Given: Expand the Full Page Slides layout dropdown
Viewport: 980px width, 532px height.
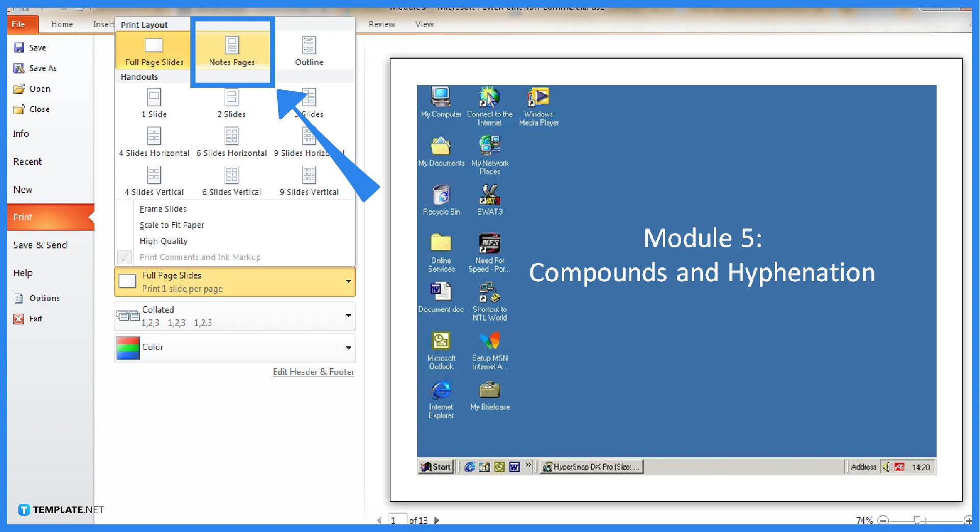Looking at the screenshot, I should coord(349,281).
